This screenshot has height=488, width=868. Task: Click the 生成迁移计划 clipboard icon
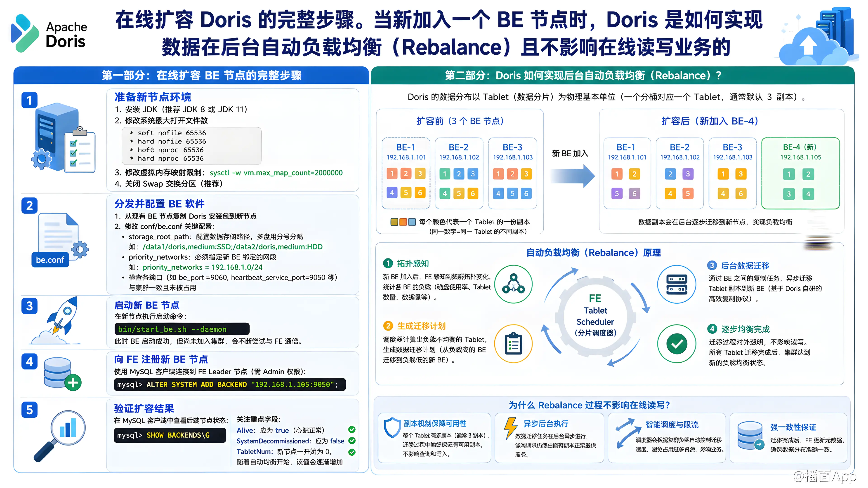coord(513,344)
